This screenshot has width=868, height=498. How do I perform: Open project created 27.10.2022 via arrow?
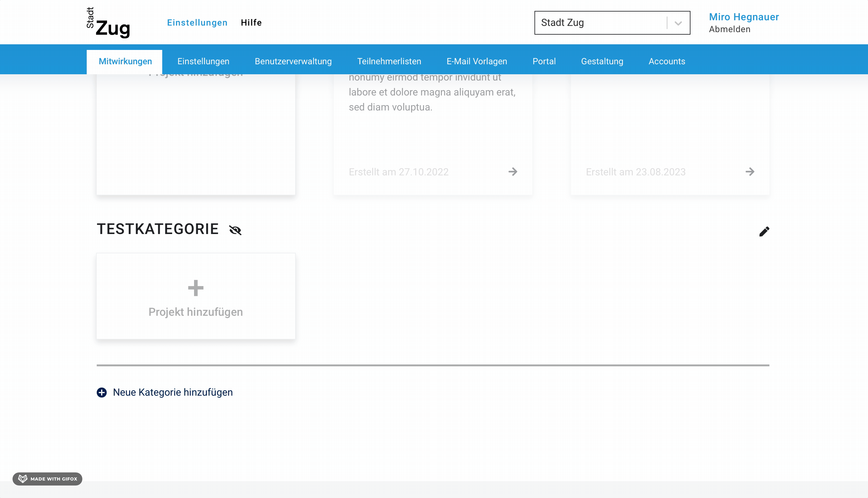click(513, 172)
